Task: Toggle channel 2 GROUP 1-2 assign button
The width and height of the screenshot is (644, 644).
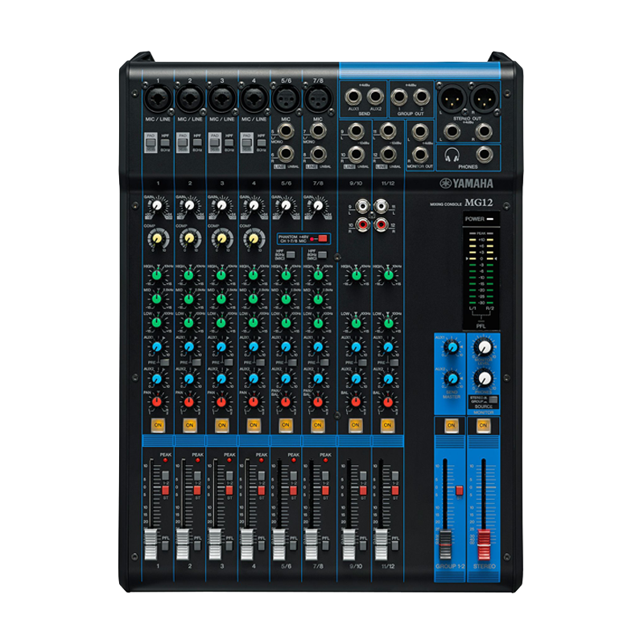Action: pos(197,476)
